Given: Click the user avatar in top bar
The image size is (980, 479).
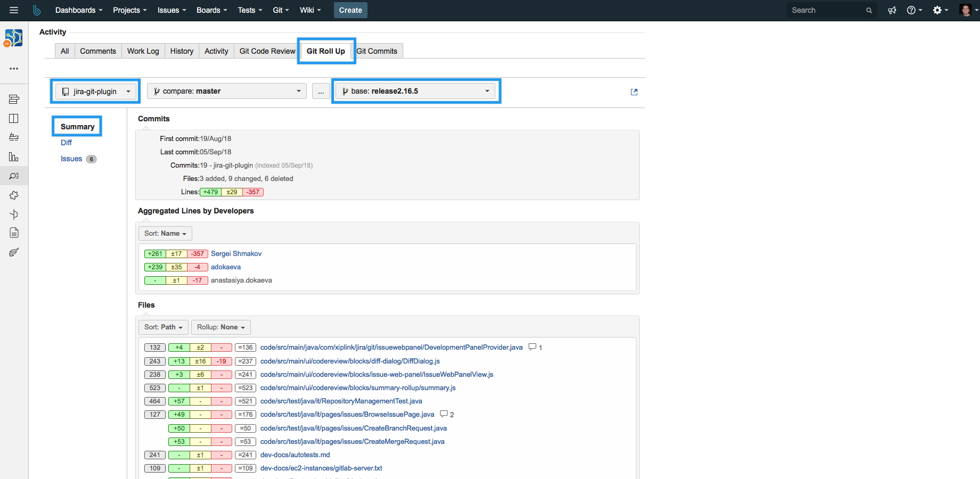Looking at the screenshot, I should [965, 10].
